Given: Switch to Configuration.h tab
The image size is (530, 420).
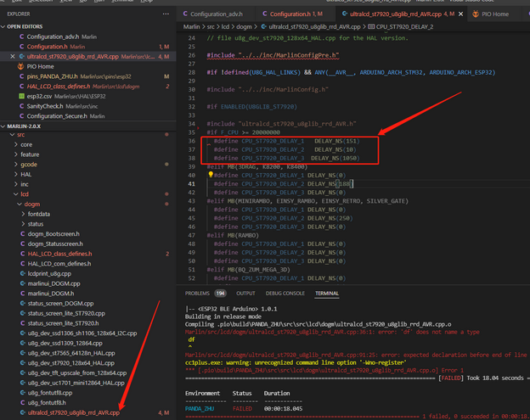Looking at the screenshot, I should point(296,14).
